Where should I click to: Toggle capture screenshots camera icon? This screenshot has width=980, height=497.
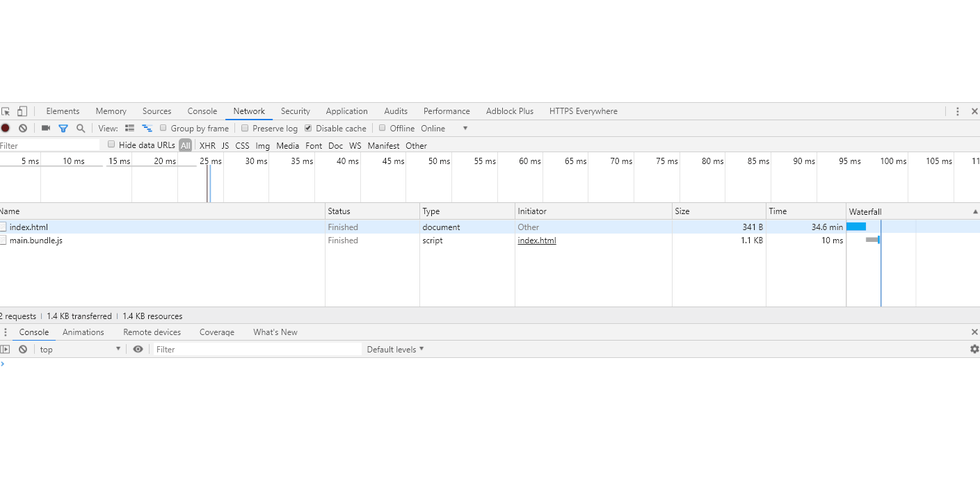[x=46, y=128]
